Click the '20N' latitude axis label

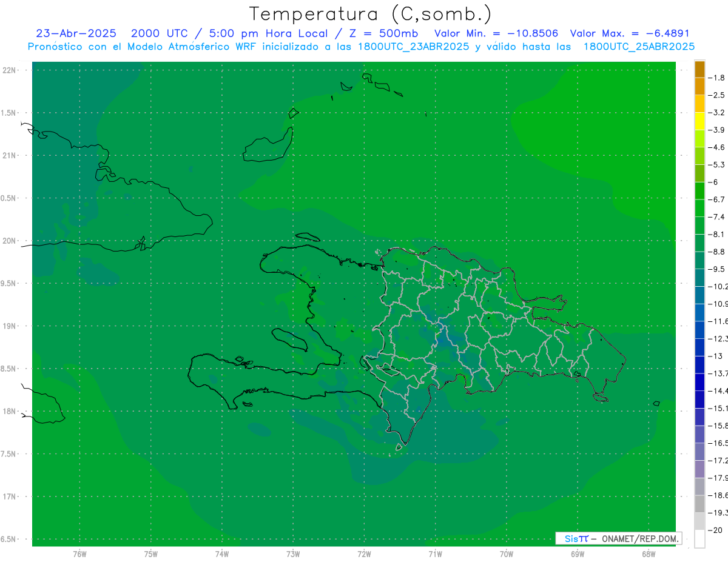[x=8, y=241]
